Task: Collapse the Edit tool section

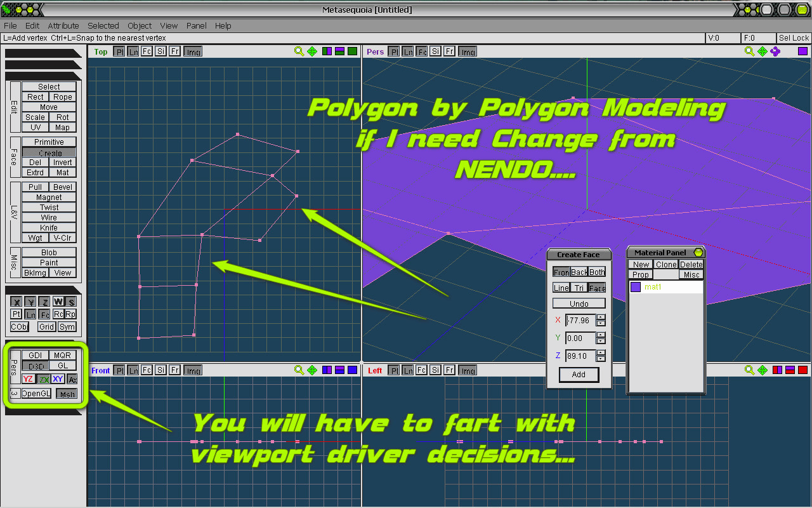Action: tap(14, 107)
